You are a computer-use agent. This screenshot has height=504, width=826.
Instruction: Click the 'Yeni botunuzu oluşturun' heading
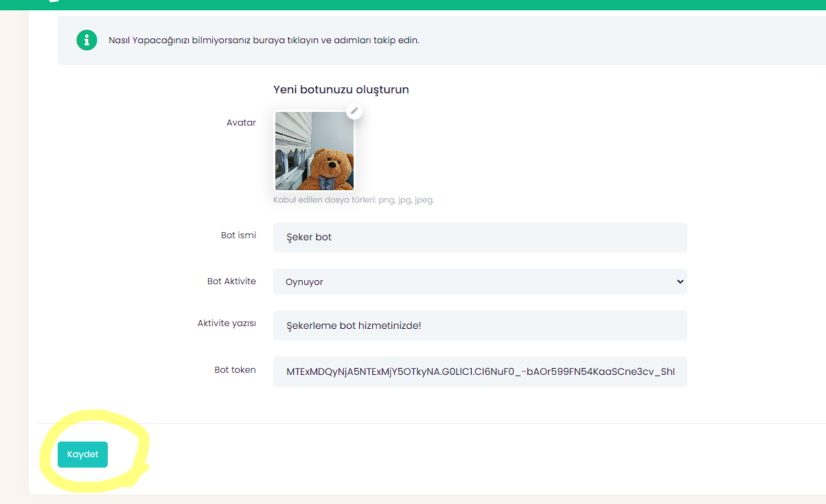tap(341, 89)
